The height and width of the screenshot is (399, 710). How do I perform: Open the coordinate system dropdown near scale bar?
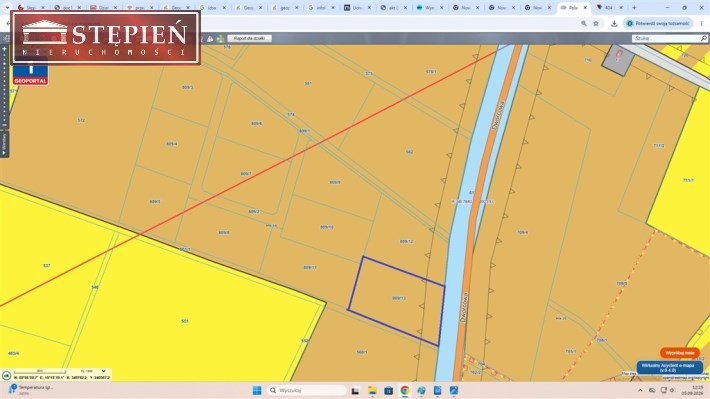[94, 371]
